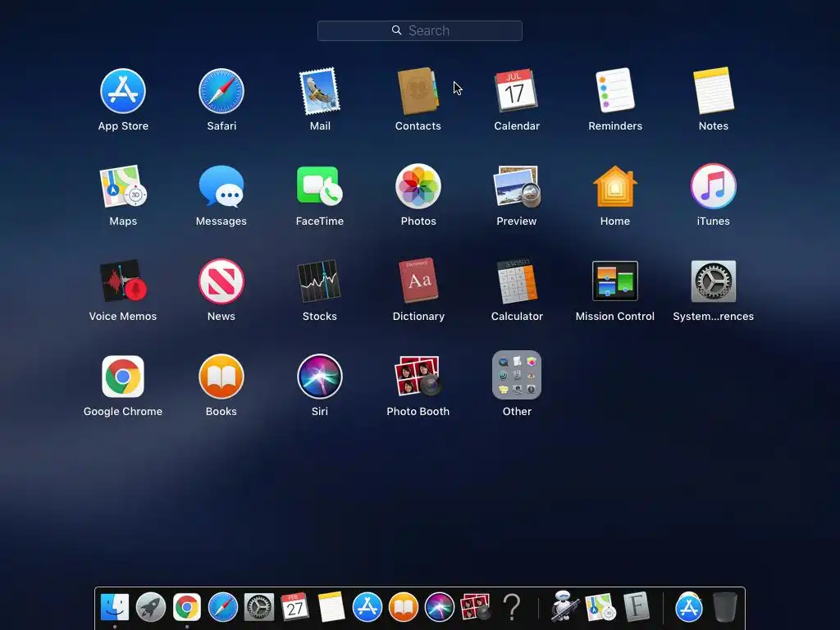Open the Dock stack beside the Trash
Screen dimensions: 840x630
pos(688,607)
